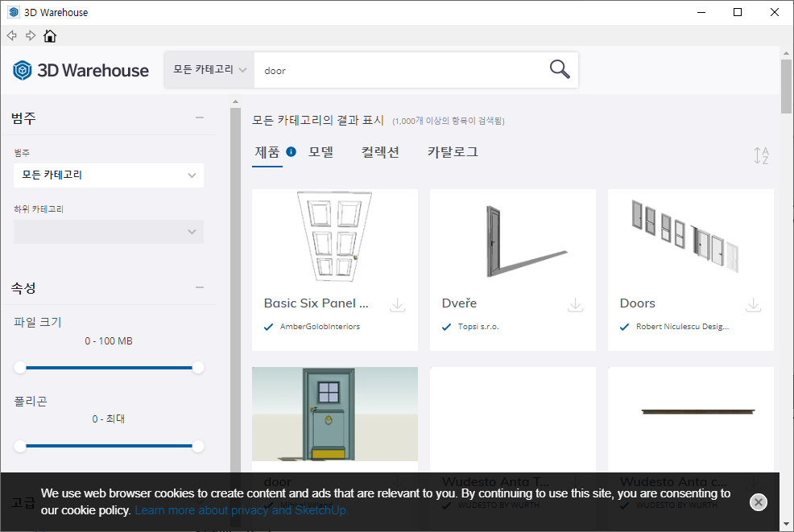Collapse the 범주 section
The height and width of the screenshot is (532, 794).
[200, 118]
